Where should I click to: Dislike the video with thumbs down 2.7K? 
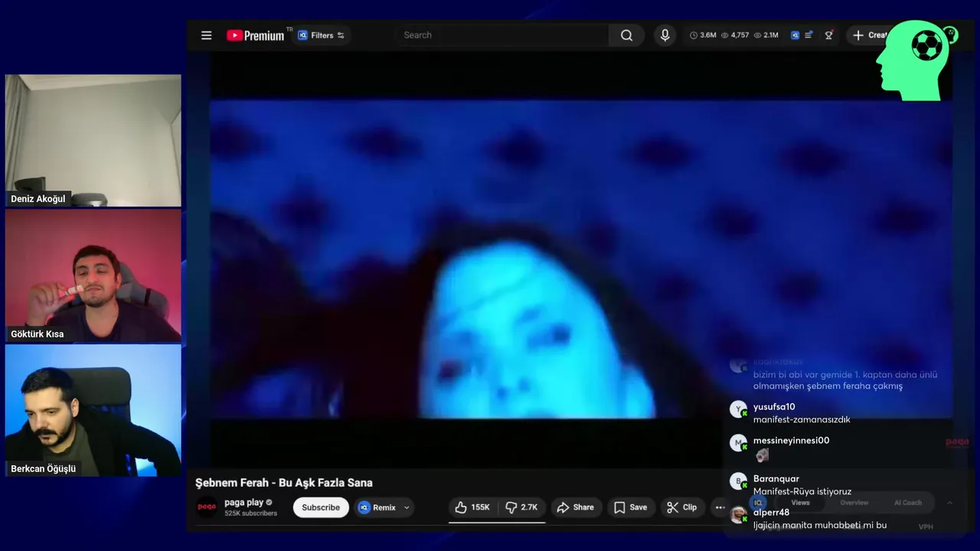521,507
